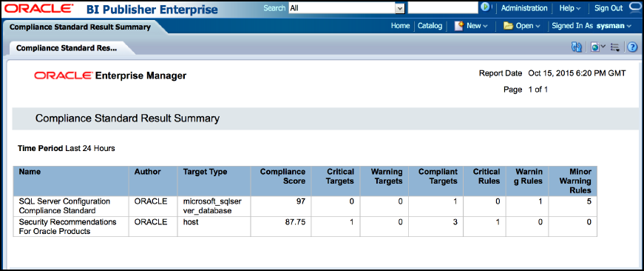Click the Author column header
The width and height of the screenshot is (644, 271).
(153, 181)
